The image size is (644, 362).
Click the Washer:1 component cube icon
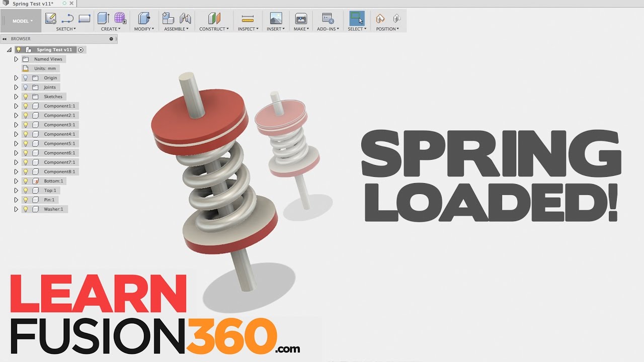(35, 209)
